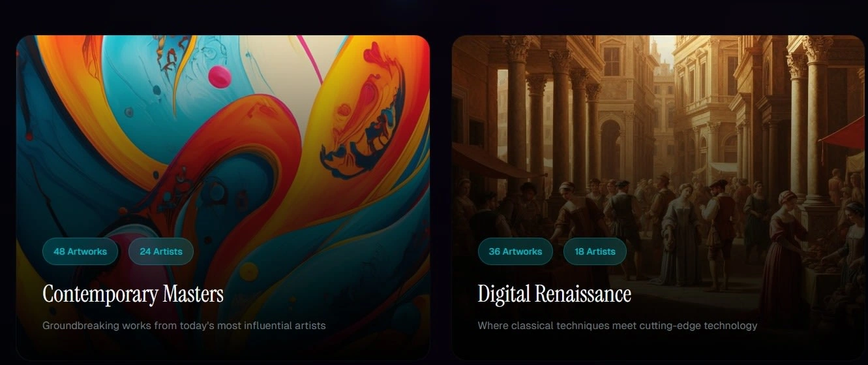Click the 48 Artworks badge
The height and width of the screenshot is (365, 868).
point(80,251)
